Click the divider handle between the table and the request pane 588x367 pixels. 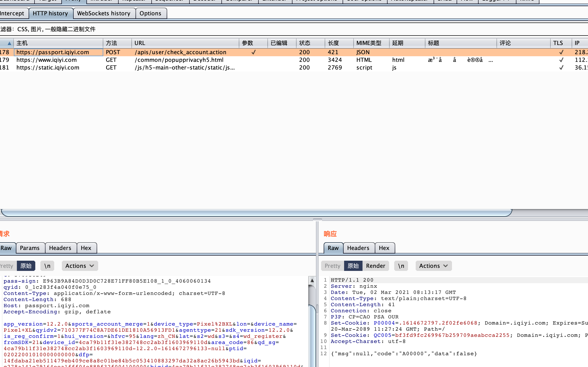pyautogui.click(x=317, y=220)
